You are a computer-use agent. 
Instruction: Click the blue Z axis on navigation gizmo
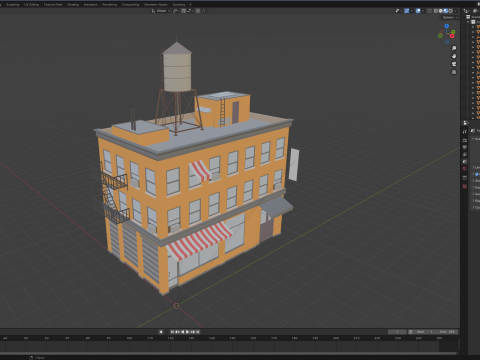[447, 26]
